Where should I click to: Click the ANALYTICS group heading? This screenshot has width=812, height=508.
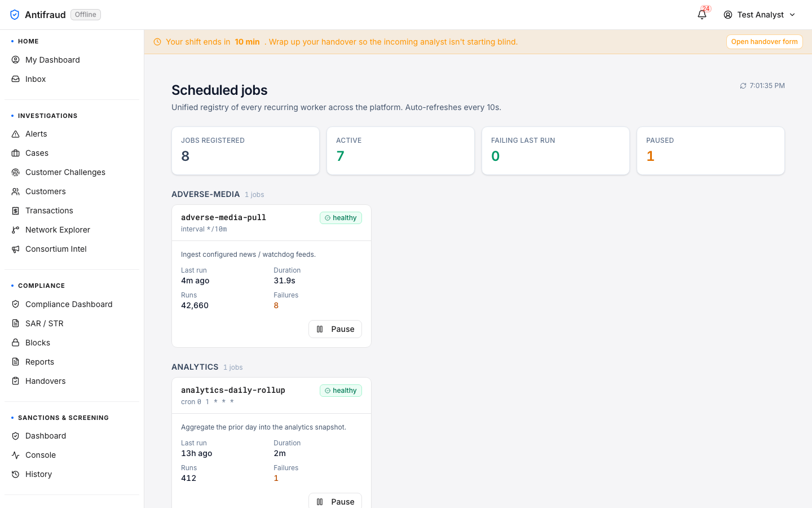point(195,367)
